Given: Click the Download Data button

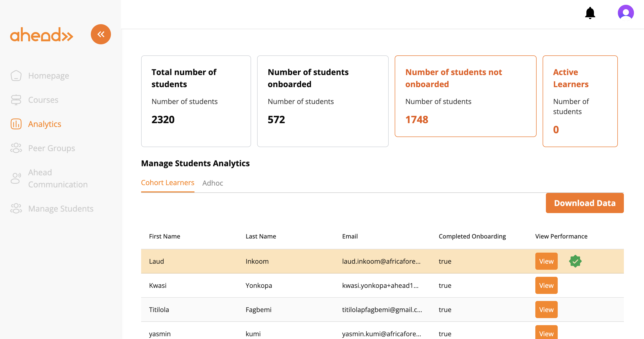Looking at the screenshot, I should [585, 203].
